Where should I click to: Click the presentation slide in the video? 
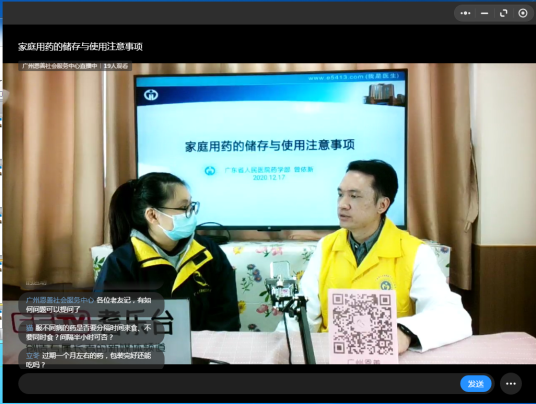(271, 149)
